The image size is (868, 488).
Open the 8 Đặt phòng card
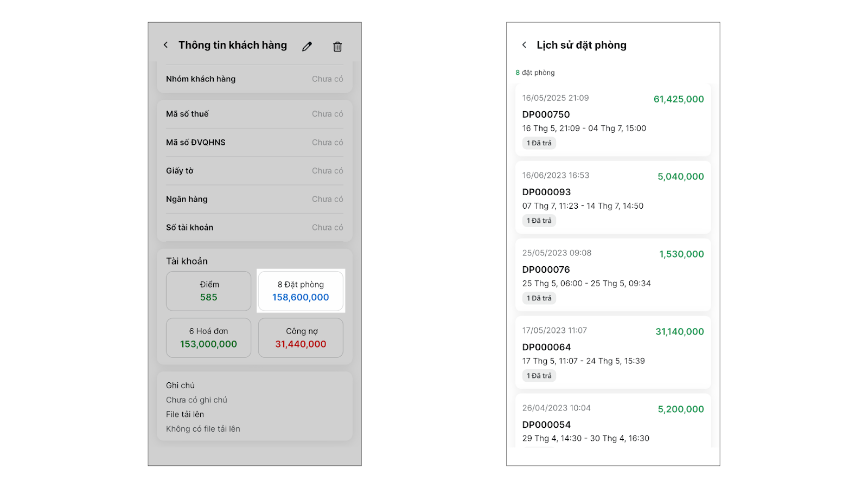[301, 291]
